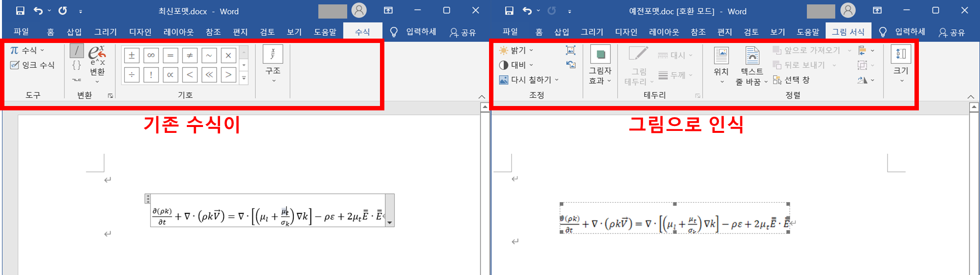Collapse the ribbon in left window
Screen dimensions: 980x275
[482, 97]
